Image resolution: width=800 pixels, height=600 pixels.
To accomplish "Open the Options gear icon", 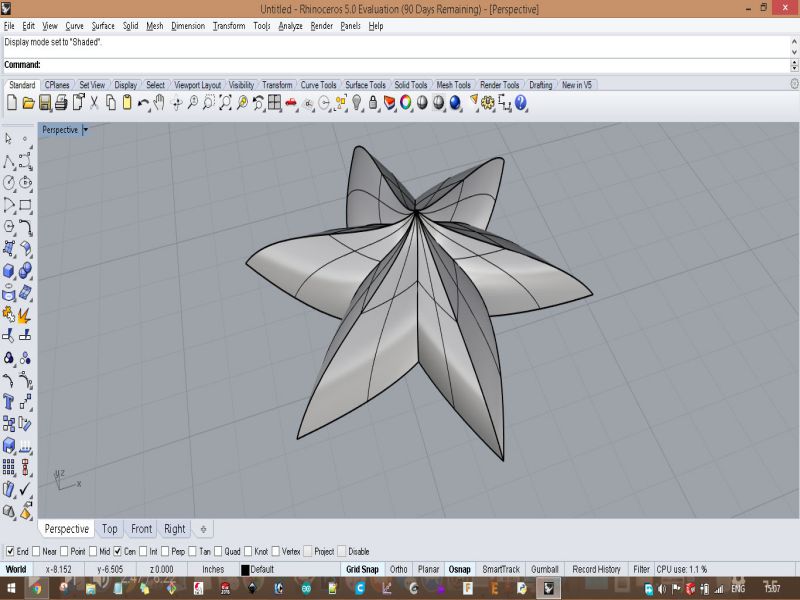I will 488,103.
